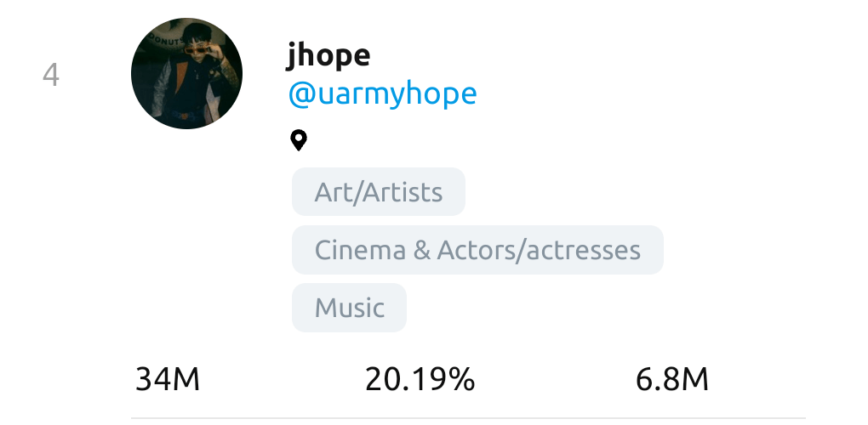The height and width of the screenshot is (425, 868).
Task: Click the location pin icon
Action: [x=298, y=140]
